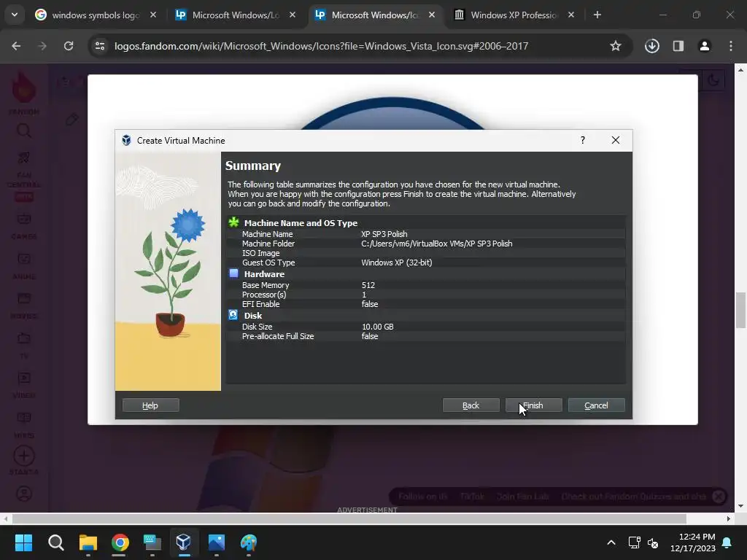Select the Disk Size value 10.00 GB
The image size is (747, 560).
click(377, 327)
